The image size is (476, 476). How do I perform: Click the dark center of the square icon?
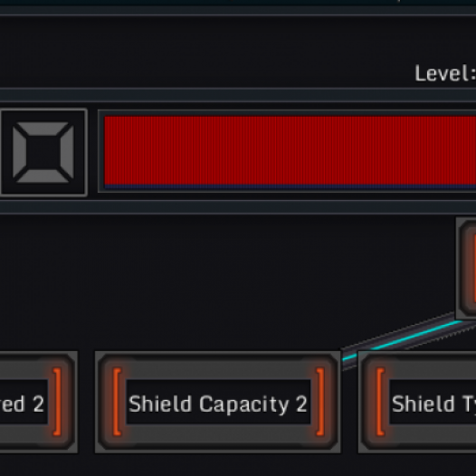(43, 152)
